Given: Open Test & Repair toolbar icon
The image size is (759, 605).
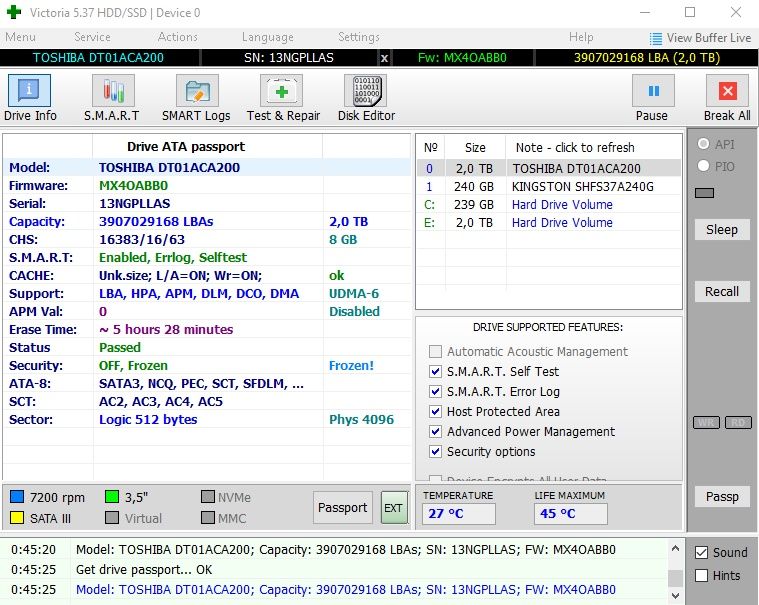Looking at the screenshot, I should [281, 91].
